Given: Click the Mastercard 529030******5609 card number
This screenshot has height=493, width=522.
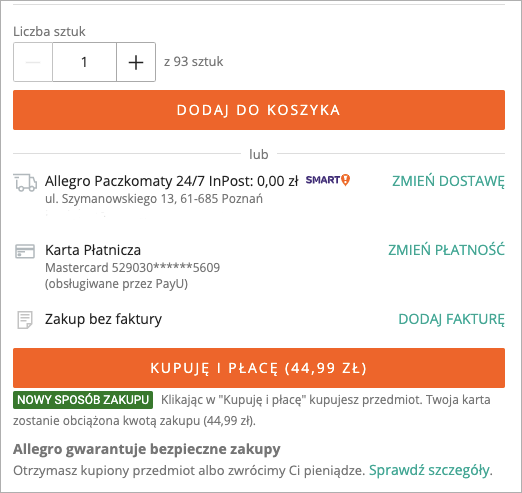Looking at the screenshot, I should click(133, 268).
